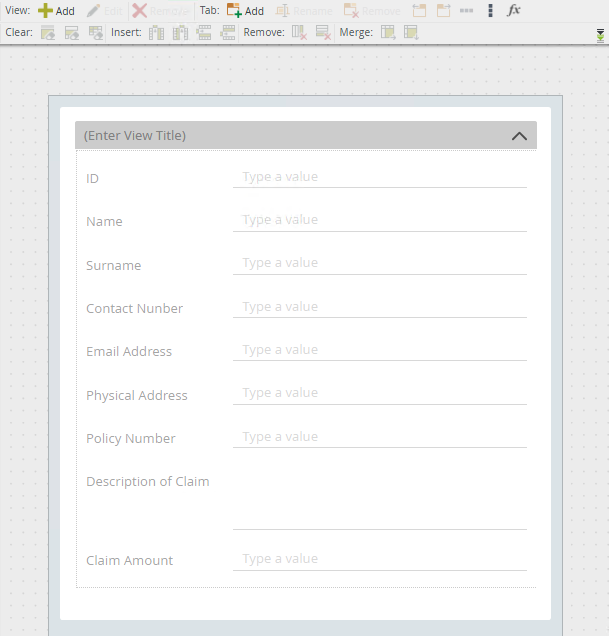Viewport: 609px width, 636px height.
Task: Click second Insert row icon
Action: point(228,32)
